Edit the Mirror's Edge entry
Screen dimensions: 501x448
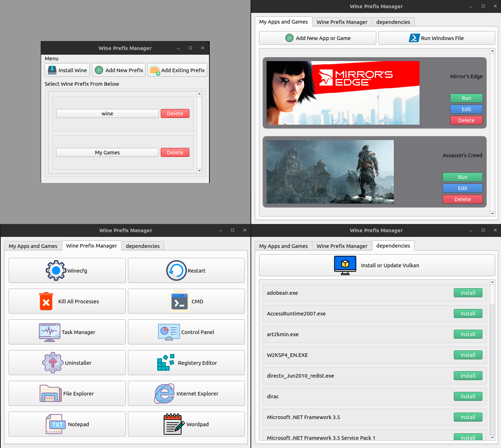tap(466, 109)
